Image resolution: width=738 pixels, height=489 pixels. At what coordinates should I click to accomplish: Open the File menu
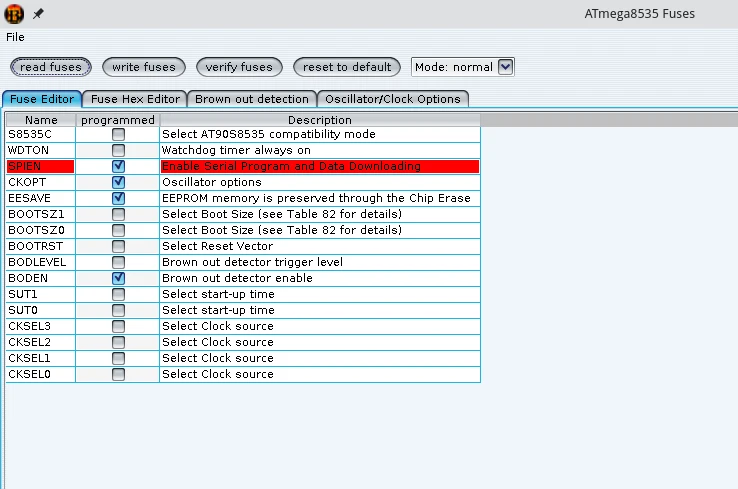click(15, 37)
